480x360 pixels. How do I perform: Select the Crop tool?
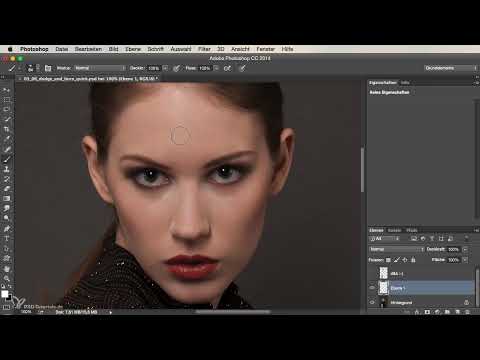point(6,129)
